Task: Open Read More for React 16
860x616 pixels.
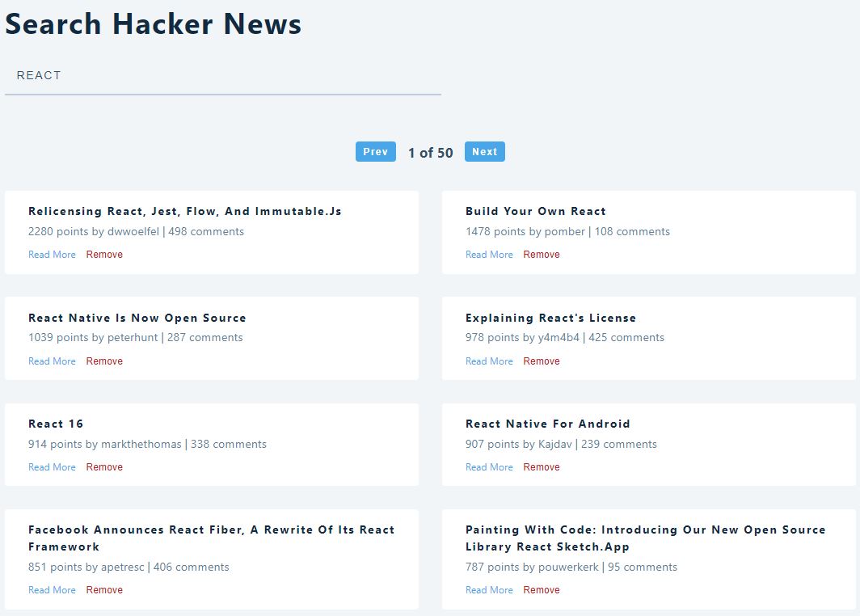Action: [52, 466]
